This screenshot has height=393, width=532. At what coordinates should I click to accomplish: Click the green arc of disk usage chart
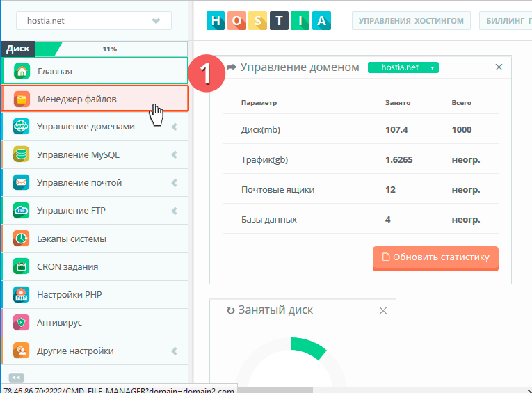[x=308, y=348]
